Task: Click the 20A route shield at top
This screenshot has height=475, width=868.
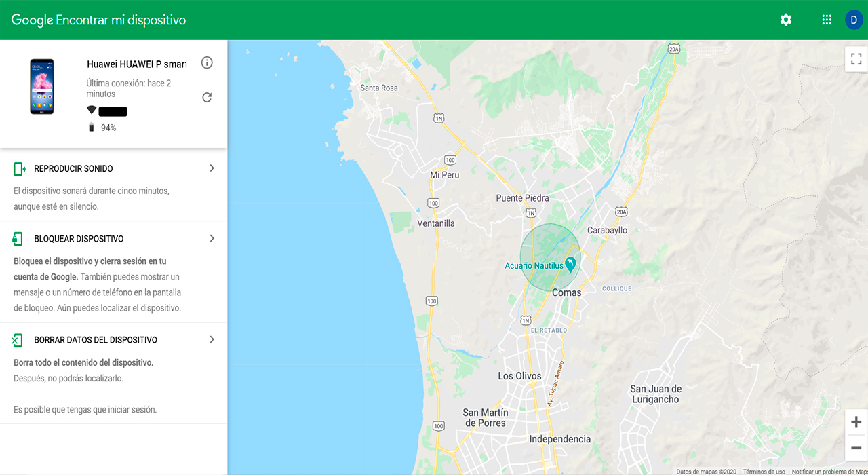Action: coord(673,49)
